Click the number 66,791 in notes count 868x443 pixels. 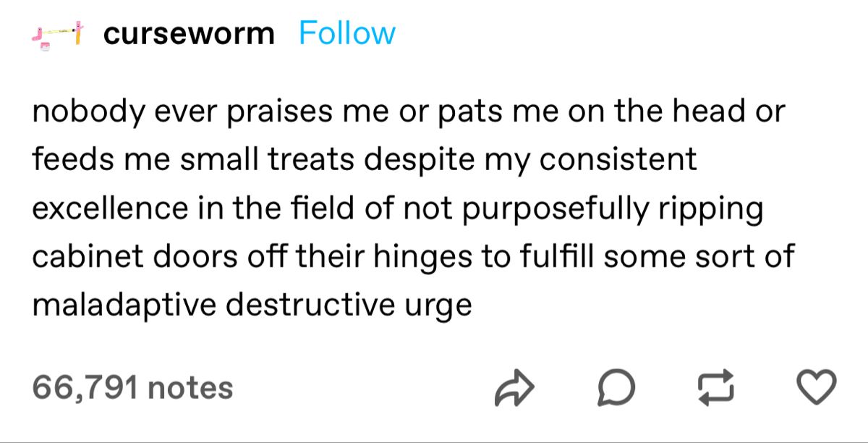[84, 387]
